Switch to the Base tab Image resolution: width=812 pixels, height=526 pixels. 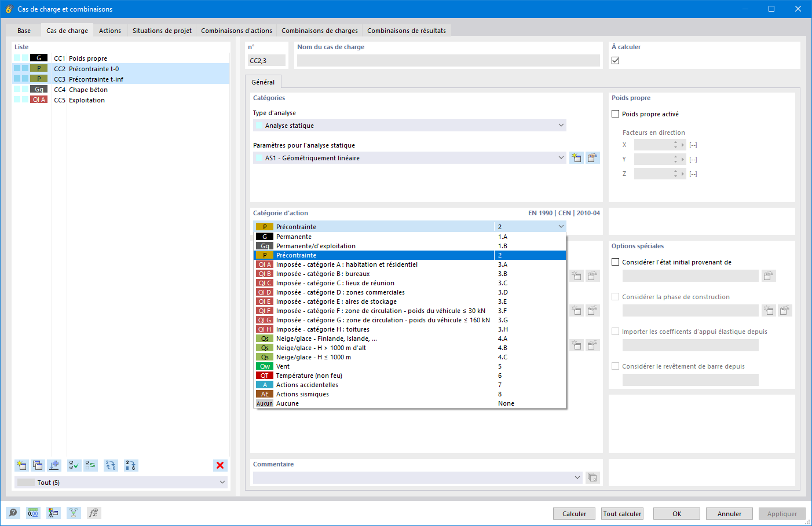pos(24,31)
